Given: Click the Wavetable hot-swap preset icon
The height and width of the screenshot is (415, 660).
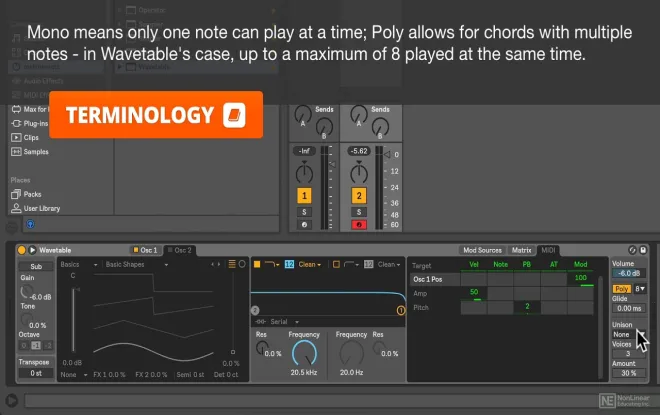Looking at the screenshot, I should click(x=632, y=250).
